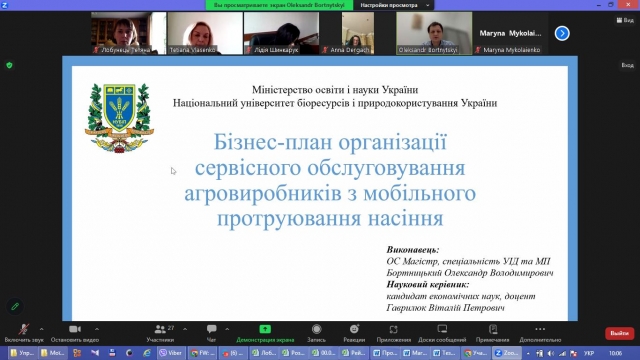Open Настройки просмотра view options dropdown
This screenshot has width=640, height=360.
394,5
